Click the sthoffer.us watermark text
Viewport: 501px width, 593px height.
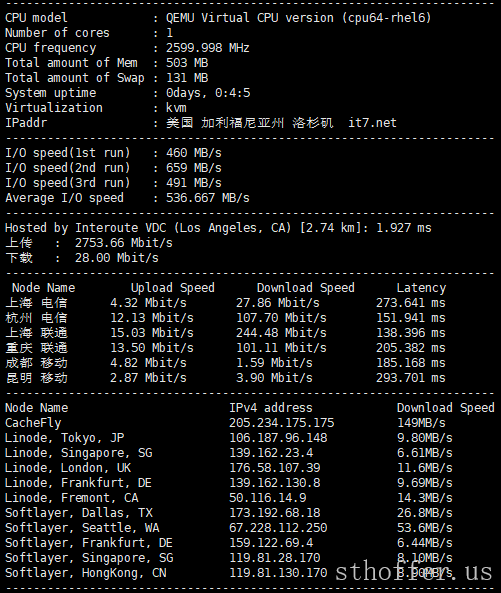tap(414, 571)
